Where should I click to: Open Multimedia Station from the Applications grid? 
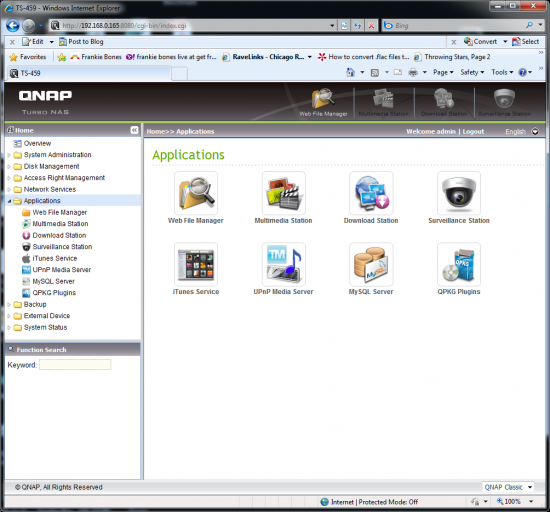pyautogui.click(x=283, y=193)
